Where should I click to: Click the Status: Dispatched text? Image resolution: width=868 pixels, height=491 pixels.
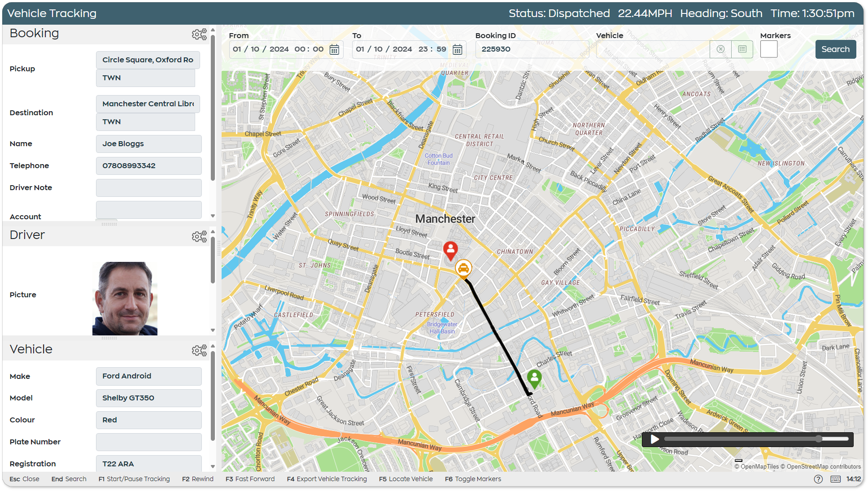click(559, 13)
